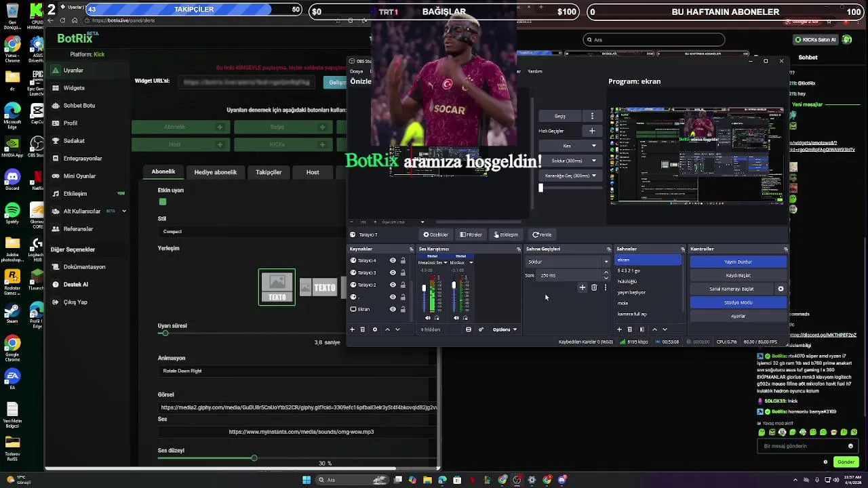Image resolution: width=868 pixels, height=488 pixels.
Task: Hide Tarayıcı 3 source with eye icon
Action: pos(393,272)
